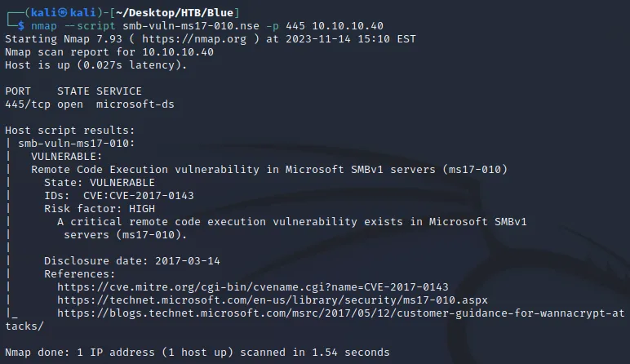Open the technet.microsoft.com ms17-010.aspx link

(273, 300)
